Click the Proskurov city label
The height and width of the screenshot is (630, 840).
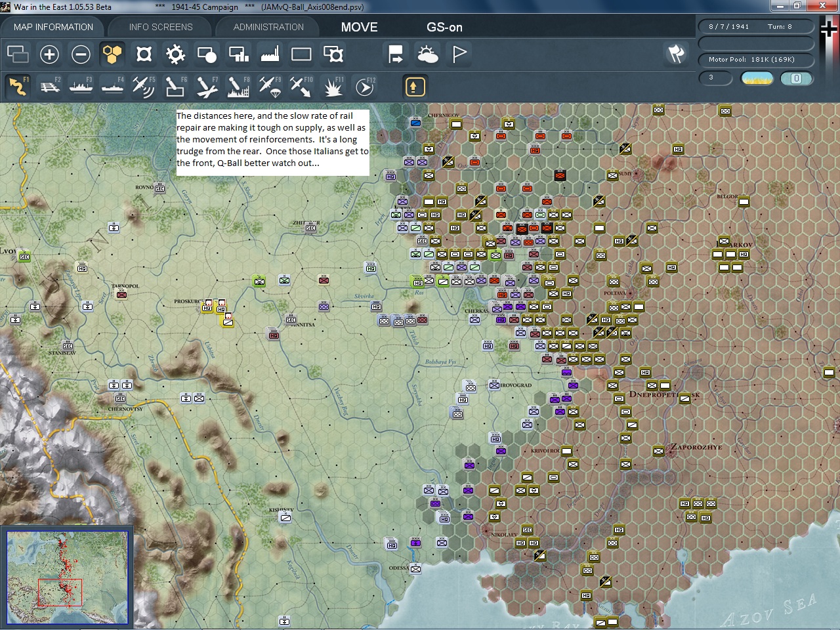coord(188,301)
